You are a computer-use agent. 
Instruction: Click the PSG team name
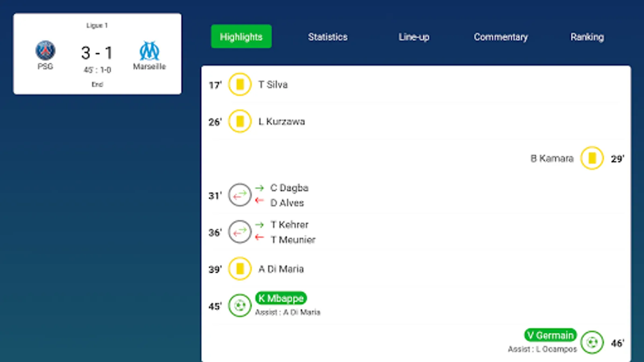point(45,66)
